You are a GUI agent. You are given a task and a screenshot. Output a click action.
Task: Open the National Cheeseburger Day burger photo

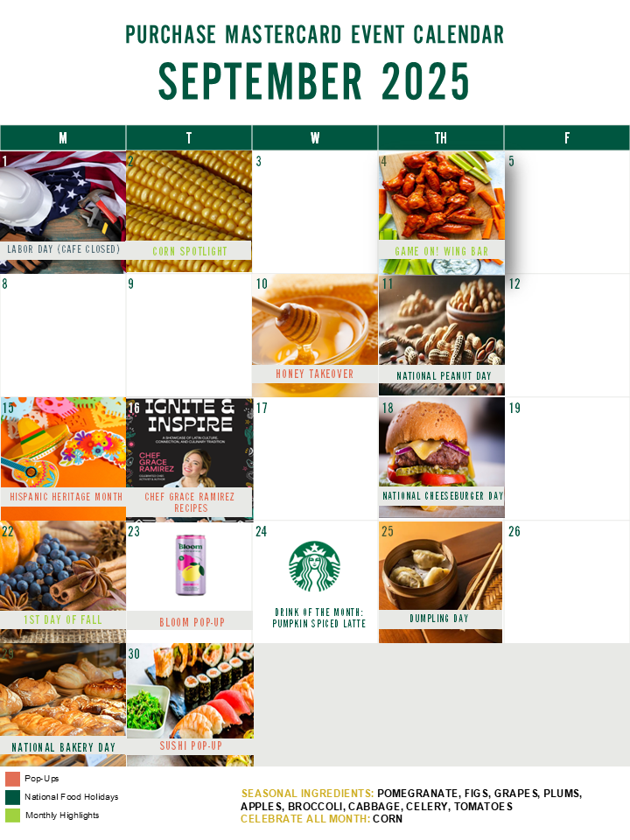[x=441, y=458]
